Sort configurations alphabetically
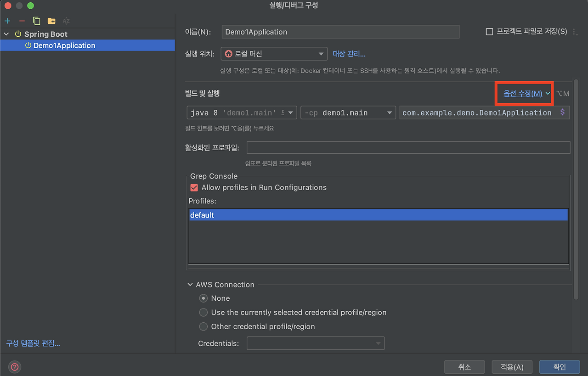The width and height of the screenshot is (588, 376). (x=66, y=21)
